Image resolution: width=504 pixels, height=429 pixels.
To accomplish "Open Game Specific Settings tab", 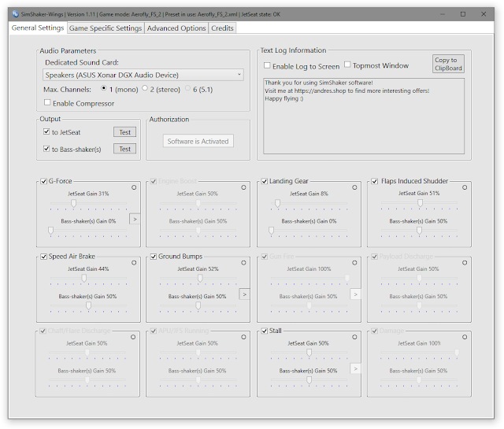I will [x=106, y=28].
